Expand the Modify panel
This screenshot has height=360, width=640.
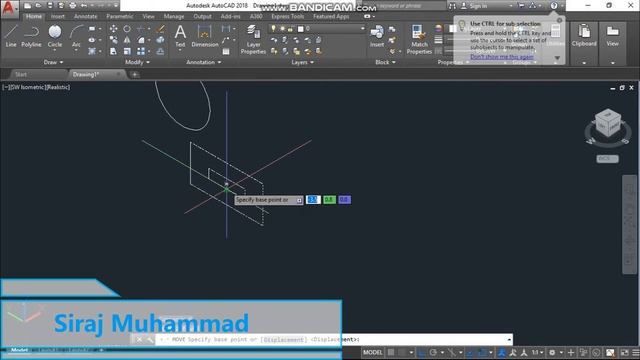point(137,62)
